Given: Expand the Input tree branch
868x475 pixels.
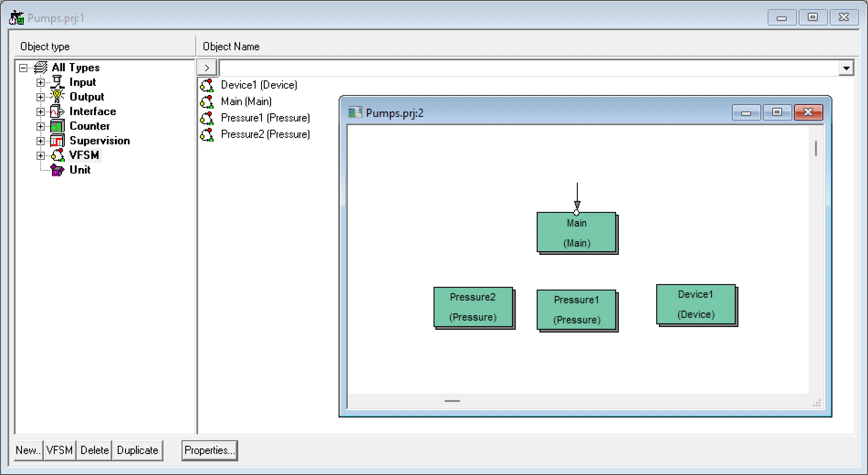Looking at the screenshot, I should 41,82.
